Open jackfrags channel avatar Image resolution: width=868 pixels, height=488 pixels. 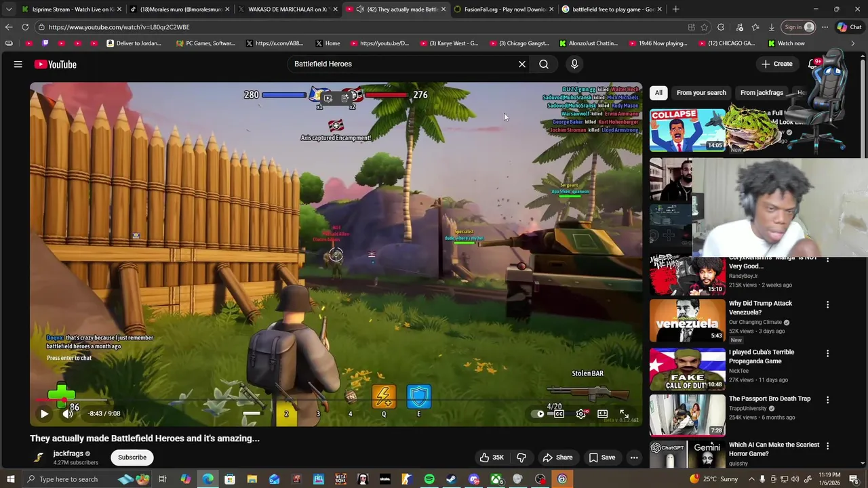39,457
